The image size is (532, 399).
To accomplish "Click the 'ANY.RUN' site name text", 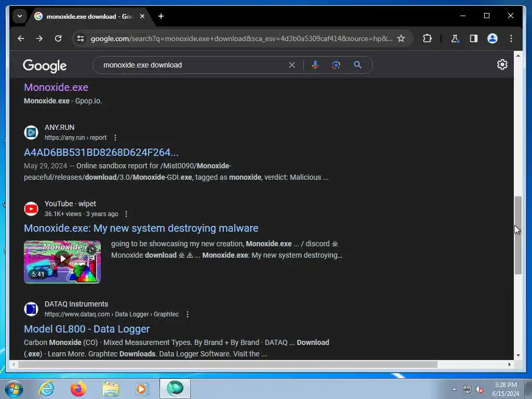I will point(59,128).
